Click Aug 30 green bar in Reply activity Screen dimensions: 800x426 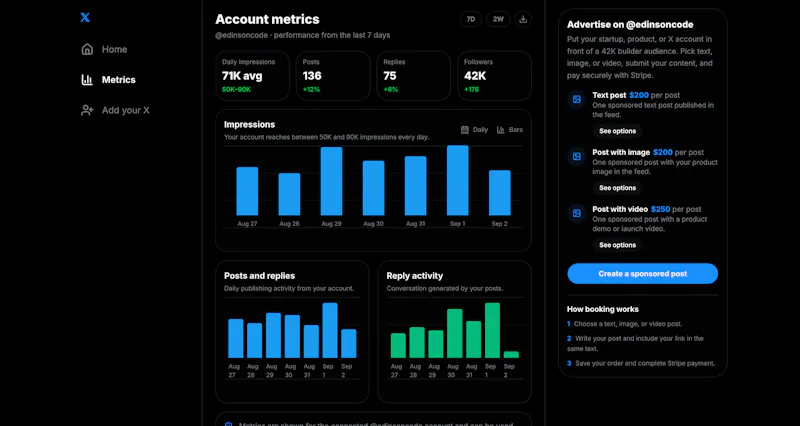point(455,334)
